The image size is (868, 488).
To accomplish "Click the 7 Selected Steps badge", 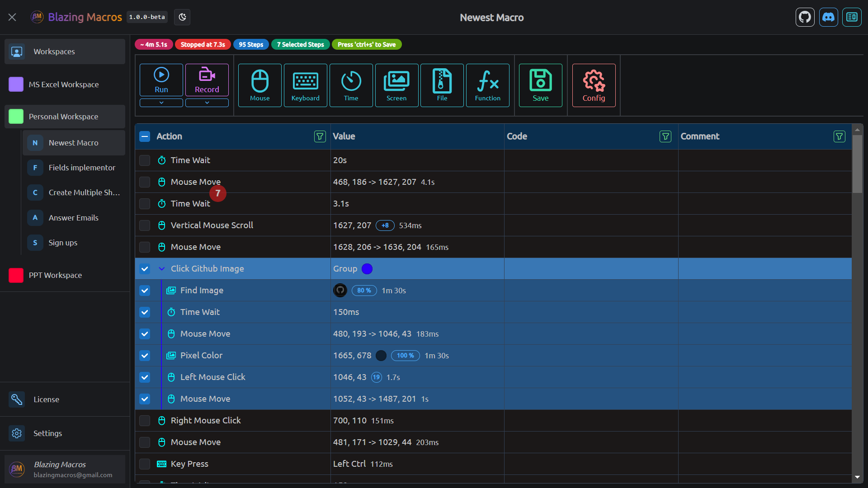I will coord(301,44).
